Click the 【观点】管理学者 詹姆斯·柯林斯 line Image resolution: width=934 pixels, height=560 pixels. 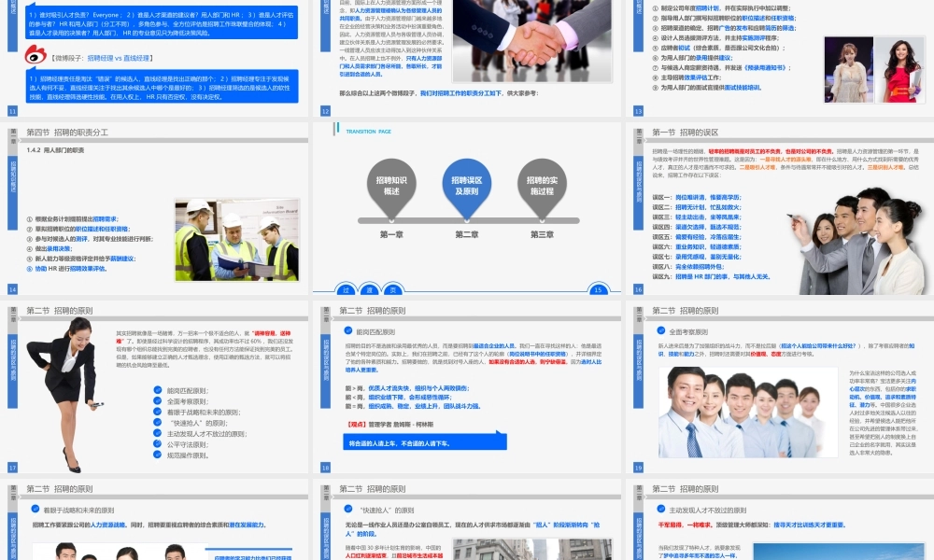tap(389, 425)
